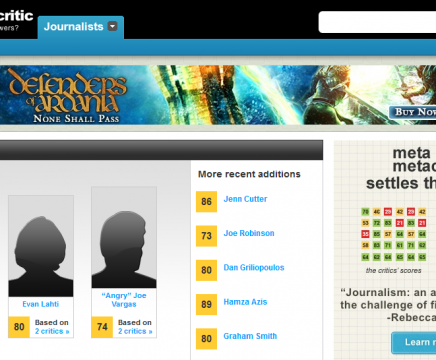This screenshot has width=436, height=360.
Task: Open Evan Lahti's silhouette portrait
Action: (41, 246)
